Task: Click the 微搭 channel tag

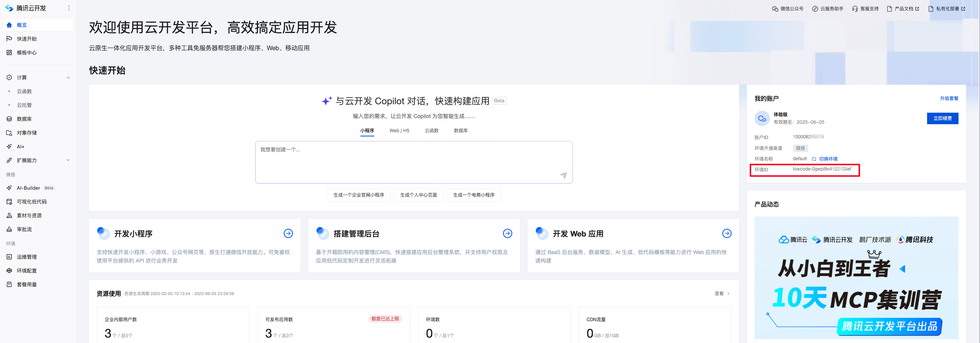Action: coord(801,148)
